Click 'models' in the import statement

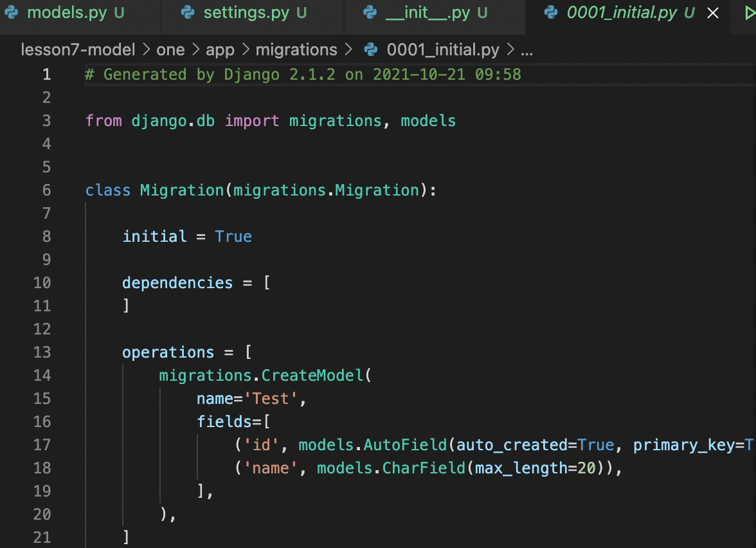[428, 121]
